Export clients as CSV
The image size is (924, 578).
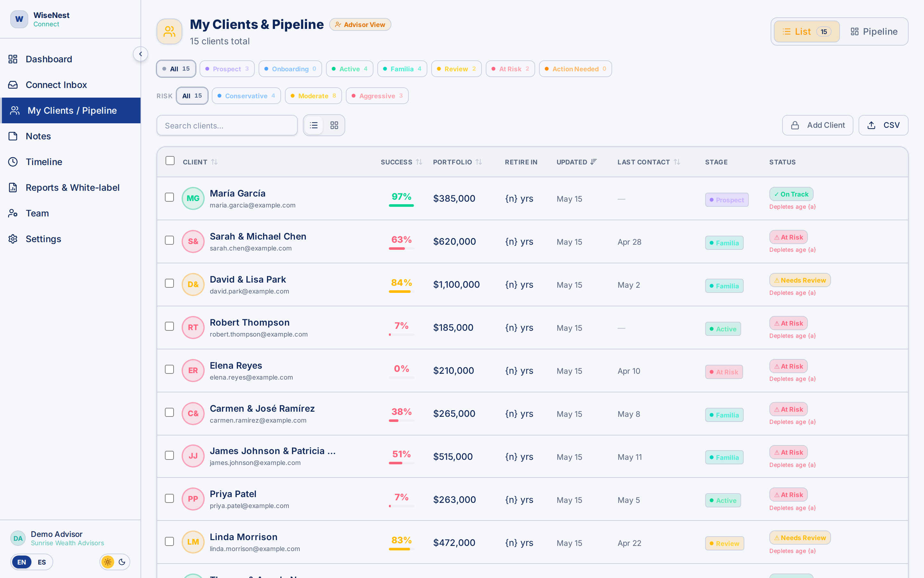tap(883, 125)
